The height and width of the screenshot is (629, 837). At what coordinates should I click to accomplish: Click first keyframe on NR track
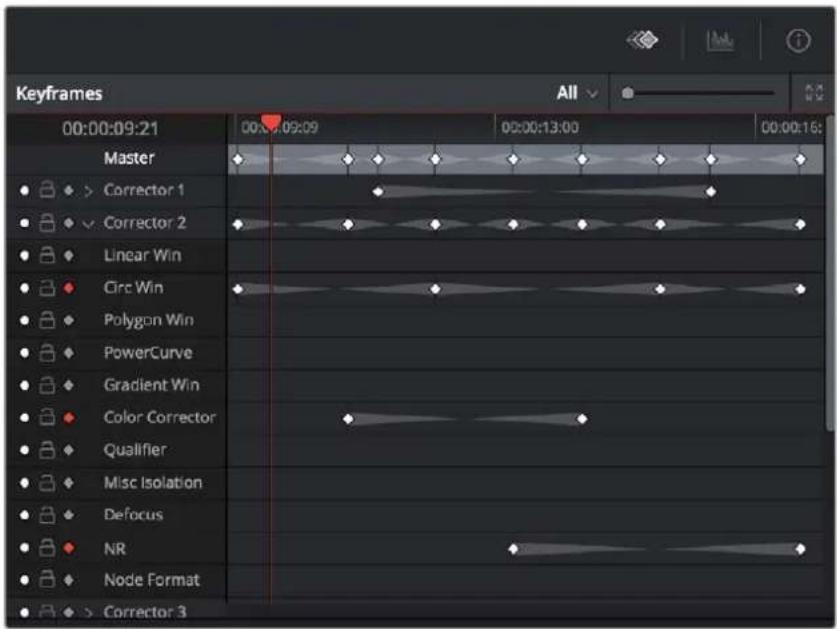click(x=513, y=549)
